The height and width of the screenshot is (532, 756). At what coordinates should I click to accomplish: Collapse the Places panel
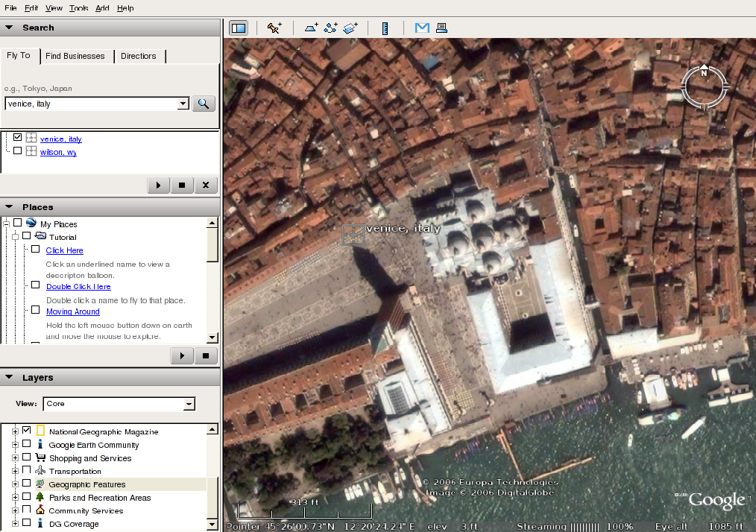pyautogui.click(x=9, y=206)
